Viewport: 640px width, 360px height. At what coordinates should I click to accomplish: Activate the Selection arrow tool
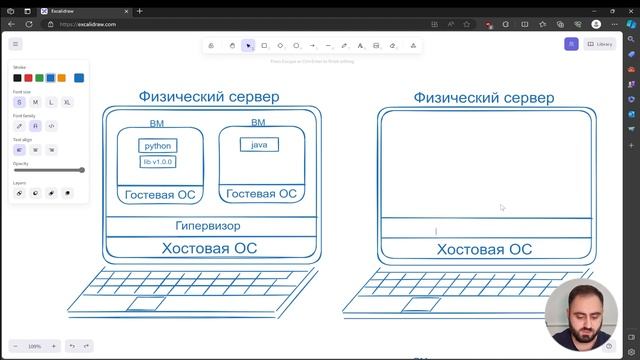248,46
